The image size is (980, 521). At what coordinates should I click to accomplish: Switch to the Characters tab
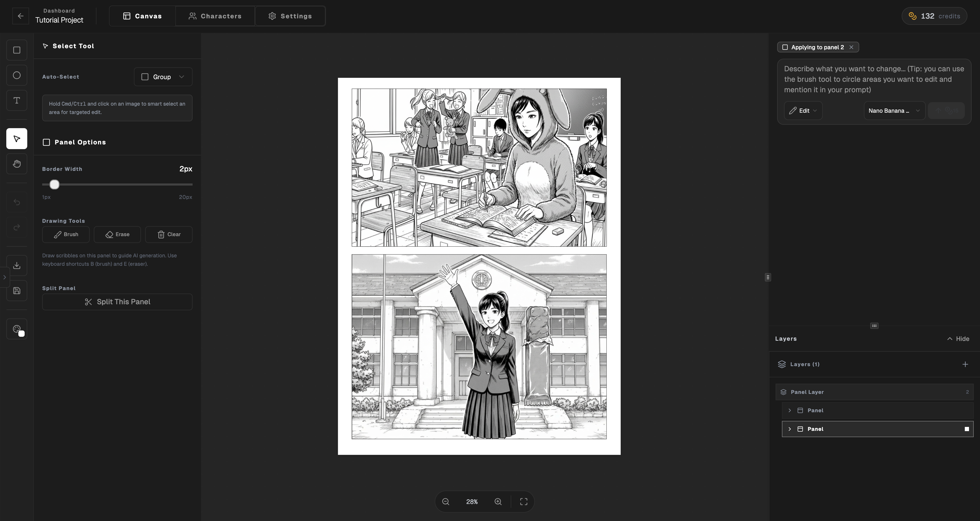pos(215,16)
